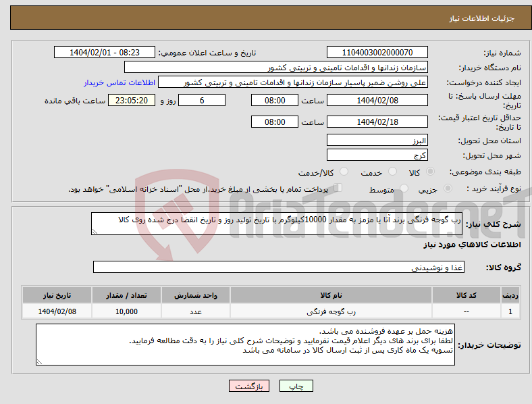Image resolution: width=532 pixels, height=404 pixels.
Task: Click the announcement date field 1404/02/01 - 08:23
Action: [105, 52]
